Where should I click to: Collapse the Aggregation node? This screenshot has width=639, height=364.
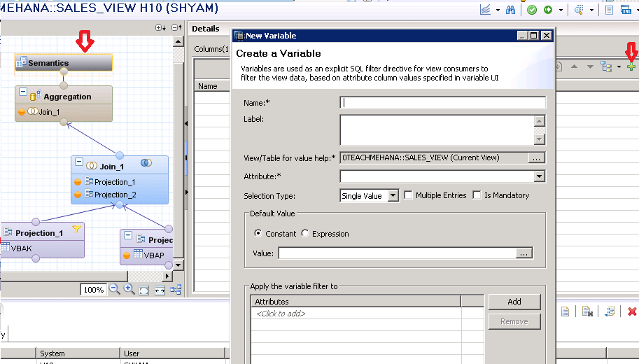pyautogui.click(x=23, y=92)
